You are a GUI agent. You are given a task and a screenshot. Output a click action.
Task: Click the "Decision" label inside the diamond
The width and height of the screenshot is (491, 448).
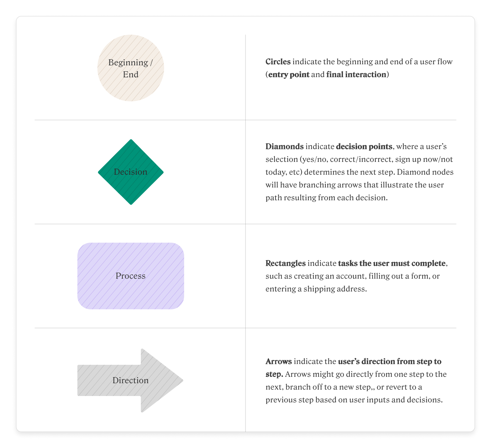(x=130, y=172)
